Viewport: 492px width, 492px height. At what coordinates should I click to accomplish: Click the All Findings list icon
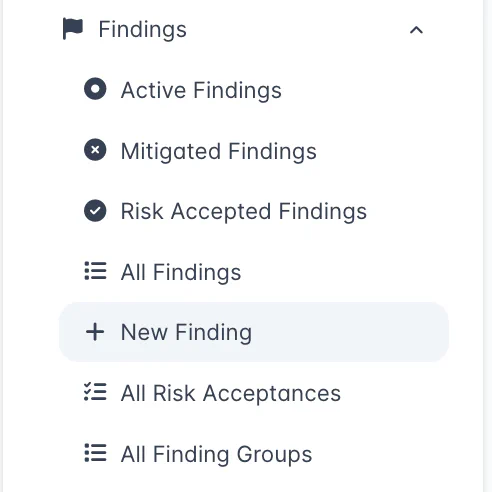(x=95, y=271)
